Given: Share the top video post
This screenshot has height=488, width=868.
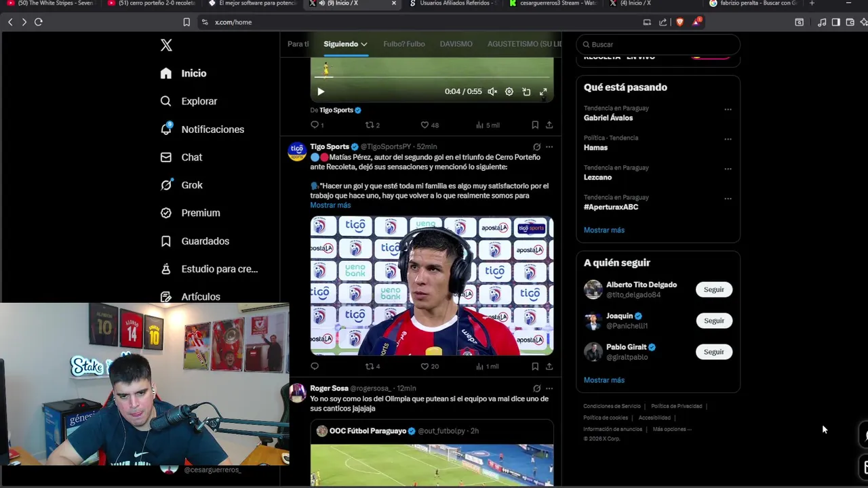Looking at the screenshot, I should click(x=549, y=125).
